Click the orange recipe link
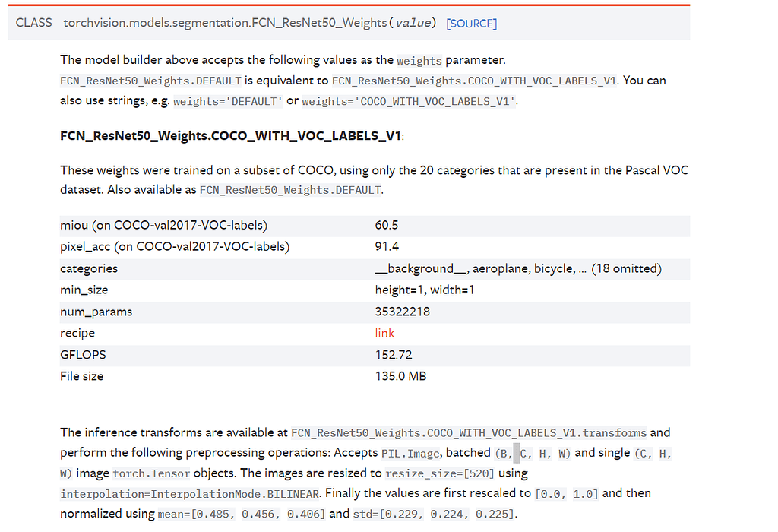778x532 pixels. click(x=384, y=333)
